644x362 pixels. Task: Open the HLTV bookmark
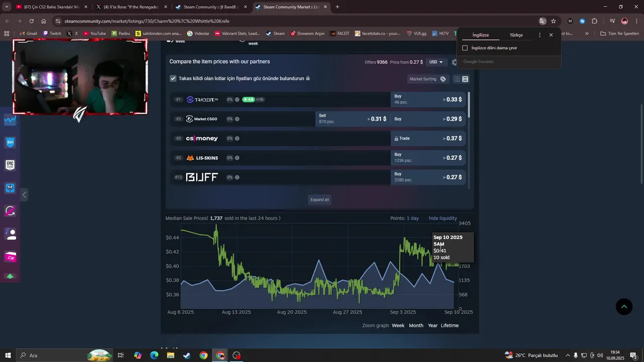[440, 34]
